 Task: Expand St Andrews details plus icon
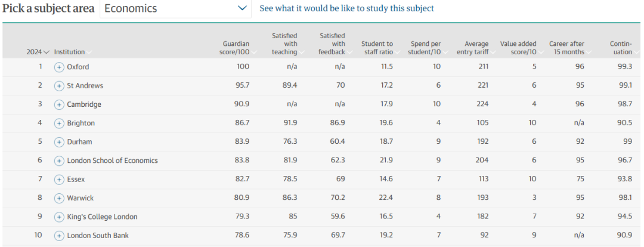point(59,86)
